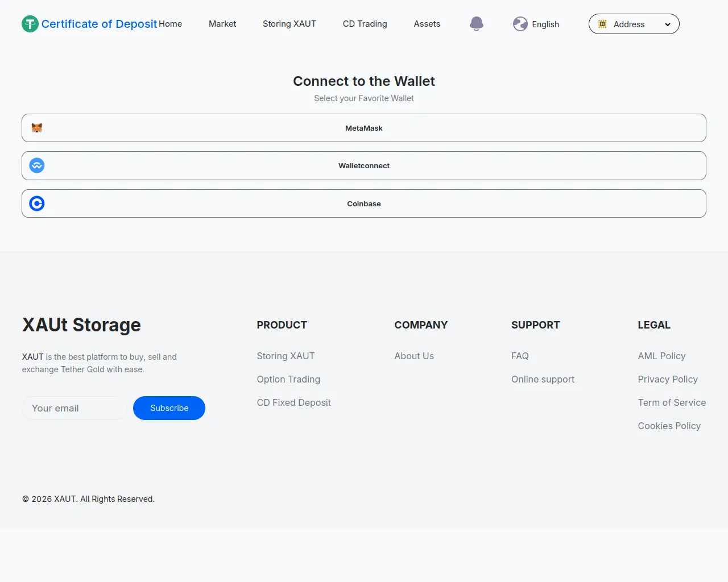This screenshot has width=728, height=582.
Task: Open the Assets navigation item
Action: [x=427, y=24]
